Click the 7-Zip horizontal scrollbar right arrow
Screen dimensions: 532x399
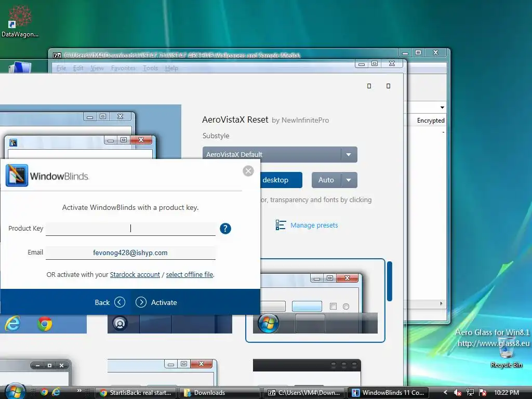[x=441, y=303]
